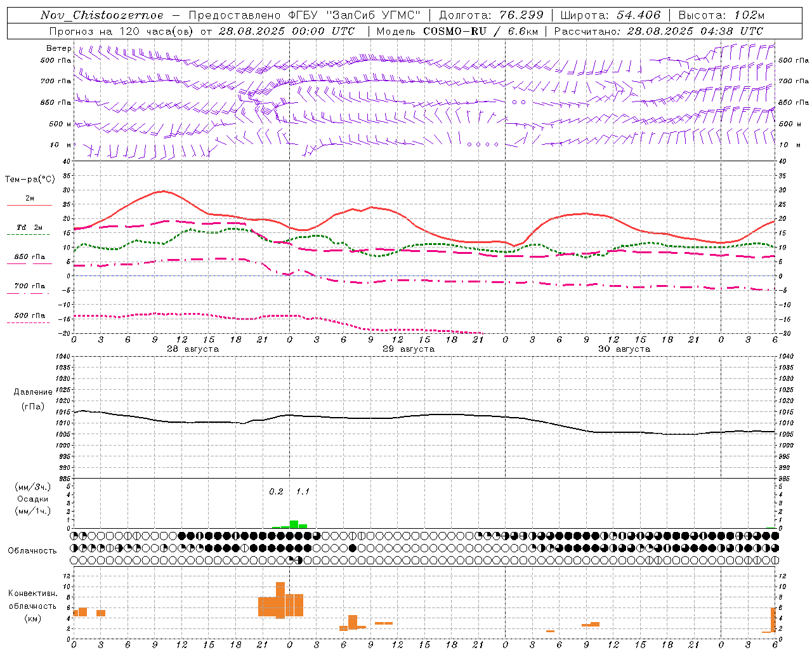
Task: Select the model label 'COSMO-RU / 6.6км'
Action: coord(481,31)
